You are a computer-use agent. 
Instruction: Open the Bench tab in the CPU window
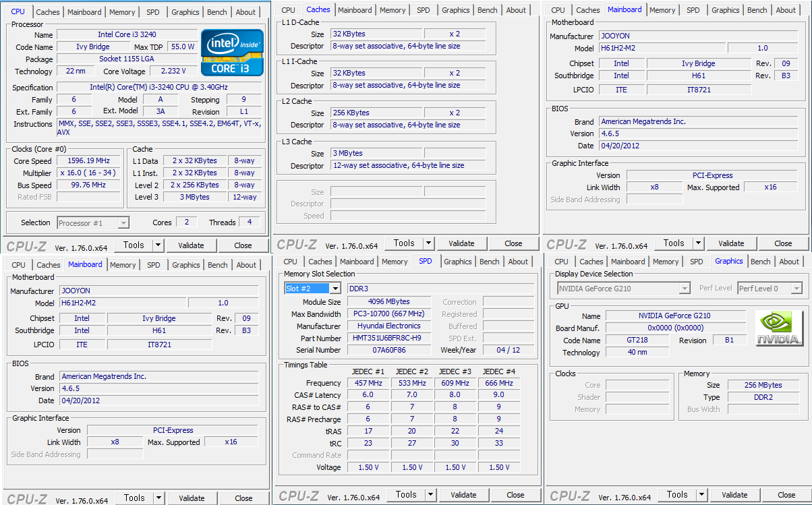tap(217, 12)
